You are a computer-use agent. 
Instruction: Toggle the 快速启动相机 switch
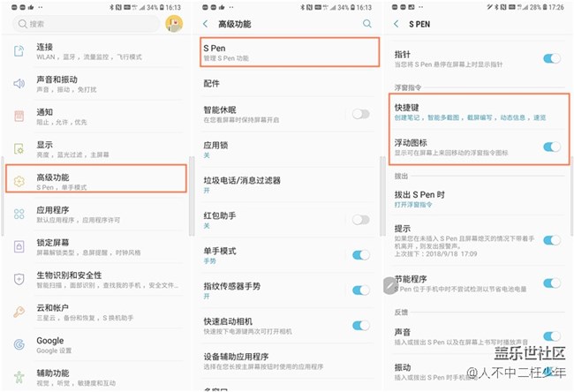pos(360,326)
